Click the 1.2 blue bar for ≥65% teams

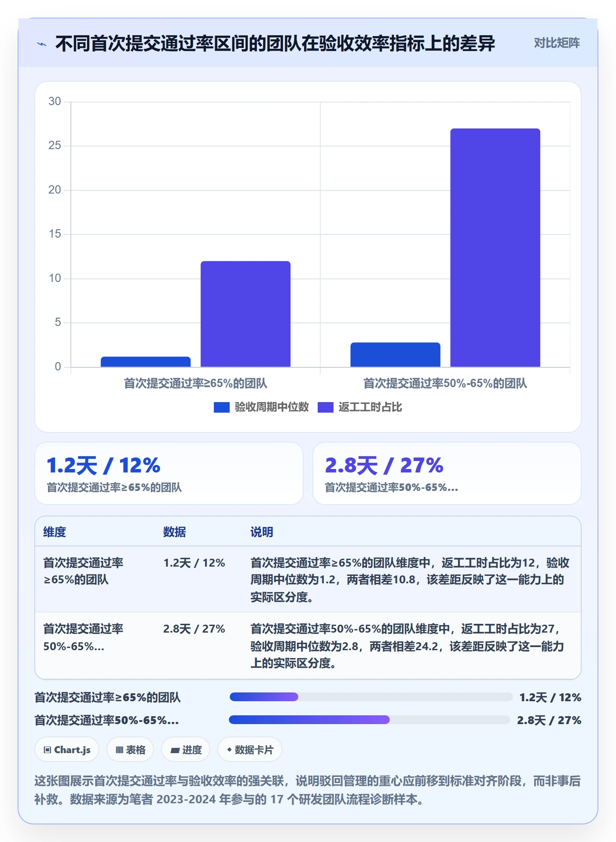pos(146,362)
